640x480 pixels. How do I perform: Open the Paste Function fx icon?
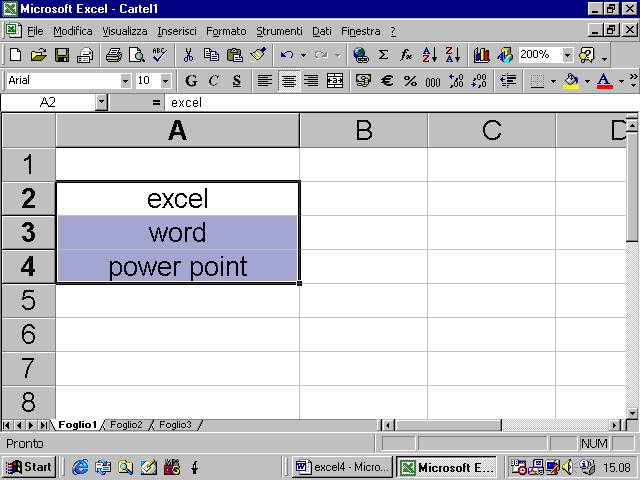click(x=406, y=55)
